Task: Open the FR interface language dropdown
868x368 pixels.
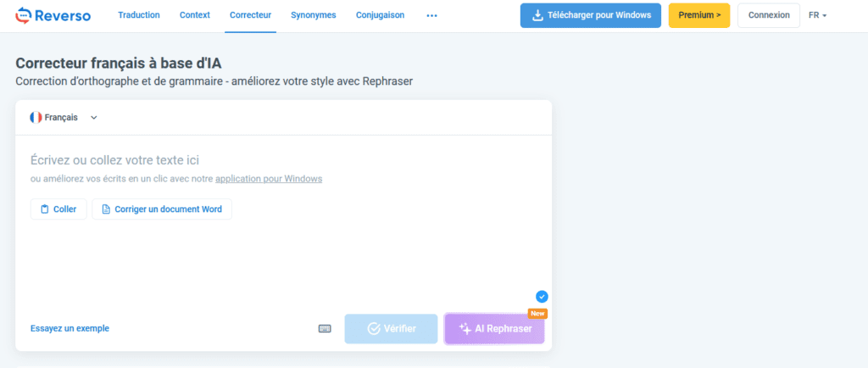Action: click(817, 15)
